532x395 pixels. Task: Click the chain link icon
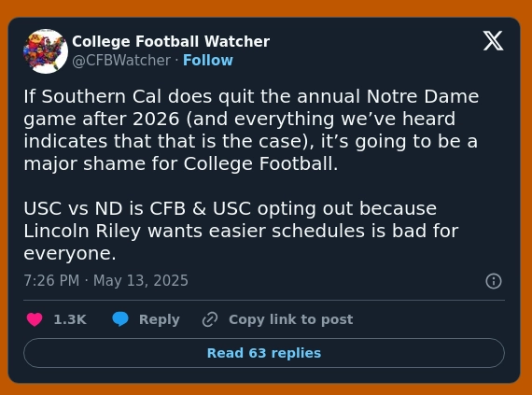coord(210,319)
